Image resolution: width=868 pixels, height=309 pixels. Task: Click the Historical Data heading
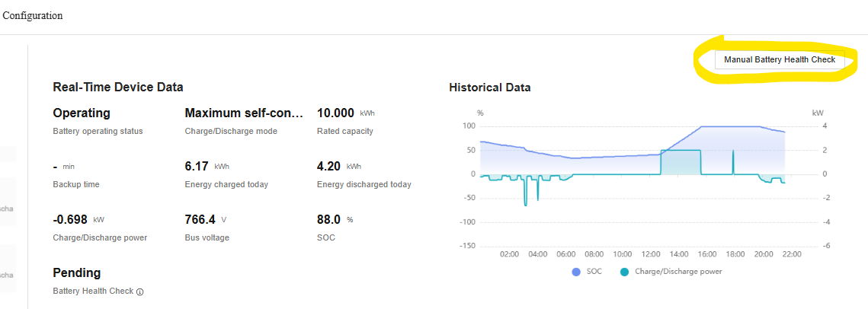click(489, 88)
